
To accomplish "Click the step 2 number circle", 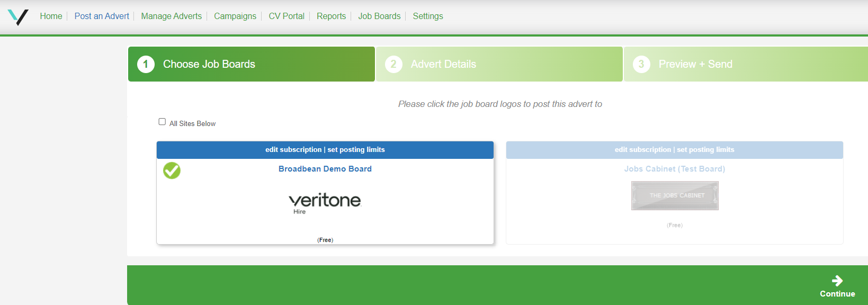I will [393, 64].
